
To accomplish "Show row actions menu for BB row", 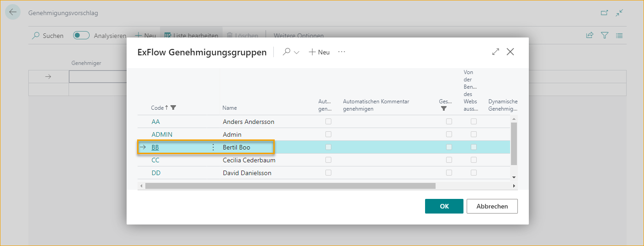I will click(213, 147).
